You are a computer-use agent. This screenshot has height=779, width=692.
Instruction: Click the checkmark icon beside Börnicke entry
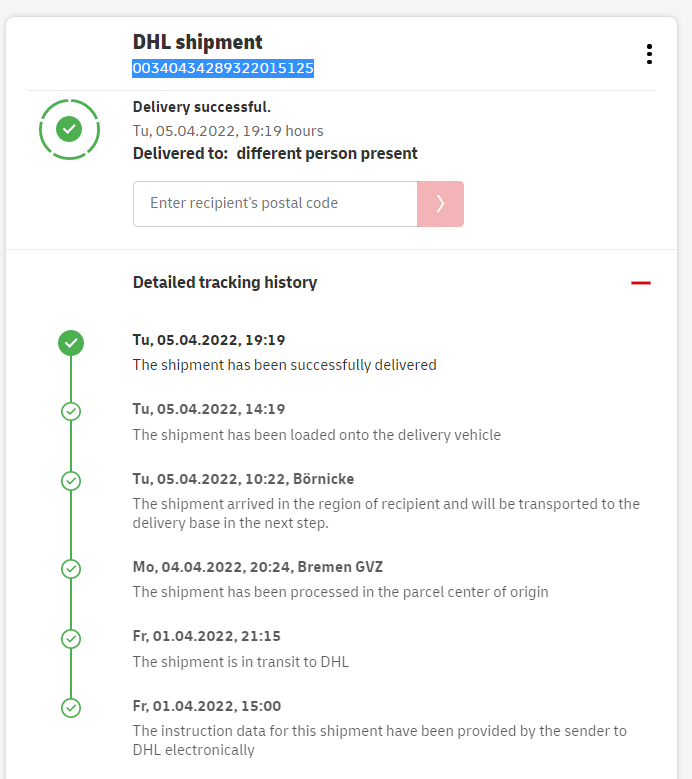(x=71, y=481)
